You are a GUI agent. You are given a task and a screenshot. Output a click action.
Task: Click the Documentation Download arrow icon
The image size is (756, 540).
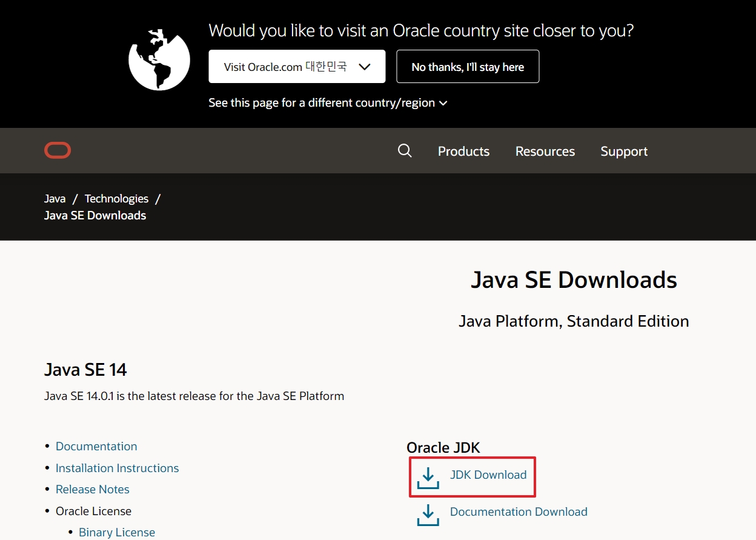428,515
